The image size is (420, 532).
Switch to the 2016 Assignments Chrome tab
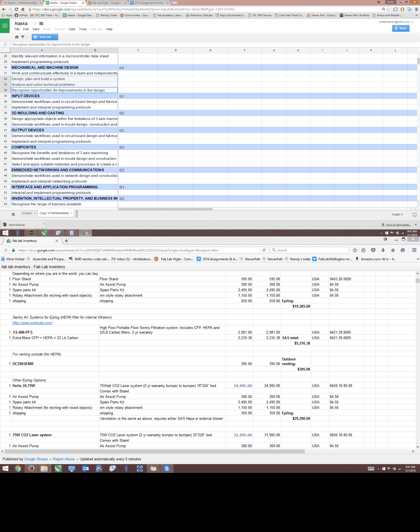click(x=149, y=3)
